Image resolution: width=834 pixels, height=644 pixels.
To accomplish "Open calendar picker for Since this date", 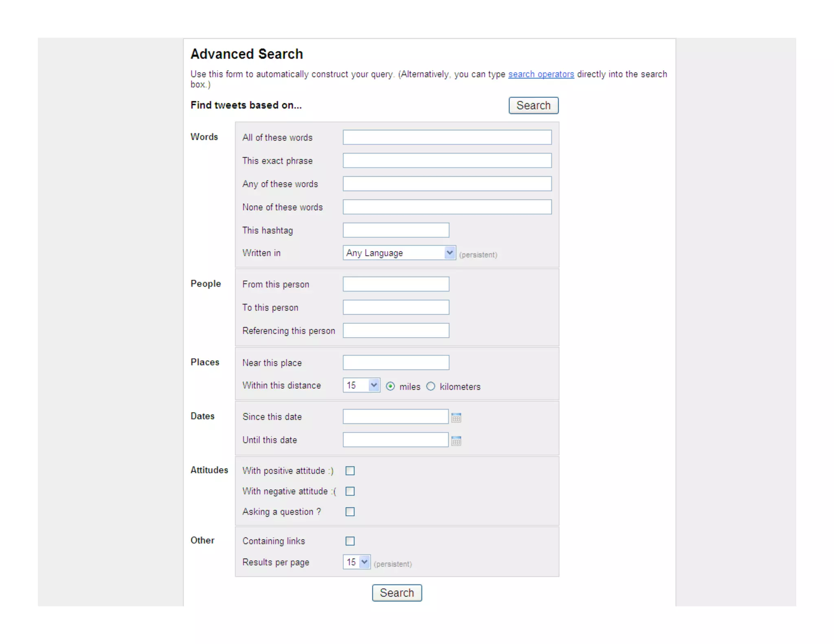I will (x=456, y=417).
